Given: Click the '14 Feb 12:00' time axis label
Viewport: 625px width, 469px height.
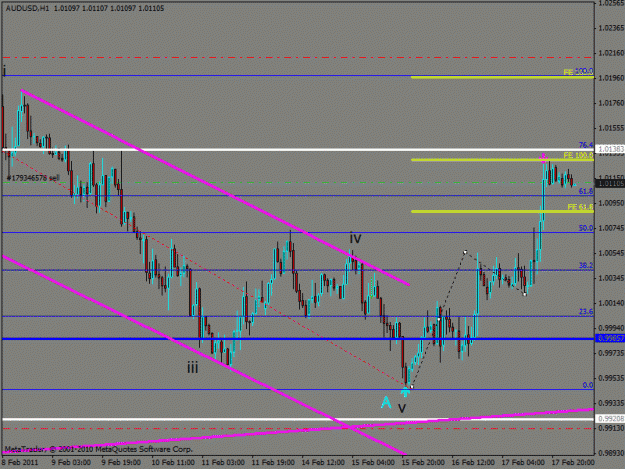Looking at the screenshot, I should coord(323,462).
